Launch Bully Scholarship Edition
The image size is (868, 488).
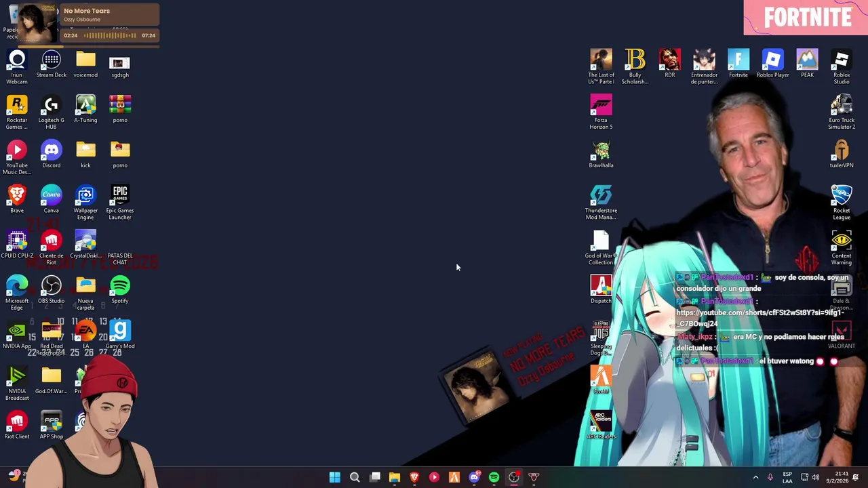pos(635,66)
